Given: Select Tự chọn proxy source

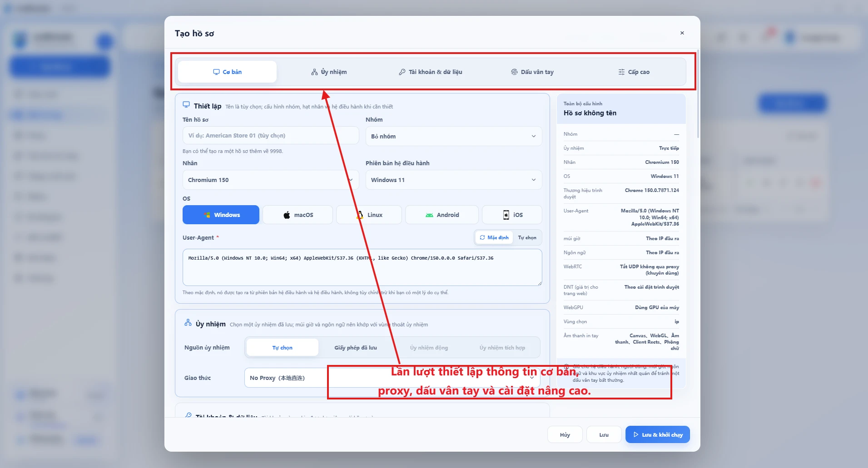Looking at the screenshot, I should [x=282, y=348].
